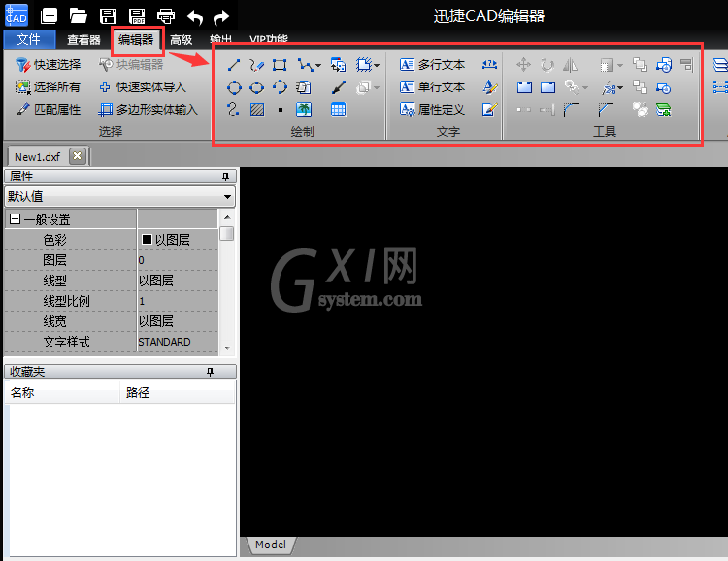The width and height of the screenshot is (728, 561).
Task: Select the Rectangle drawing tool
Action: point(280,65)
